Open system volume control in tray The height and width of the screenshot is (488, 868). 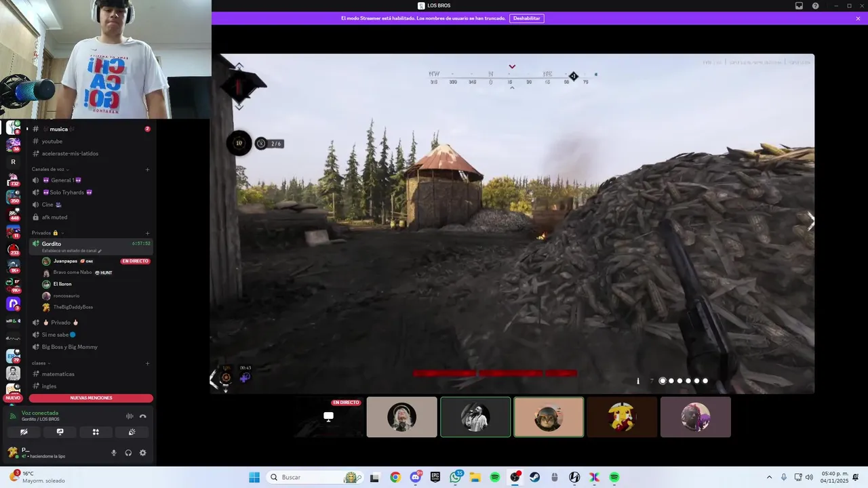pos(809,477)
